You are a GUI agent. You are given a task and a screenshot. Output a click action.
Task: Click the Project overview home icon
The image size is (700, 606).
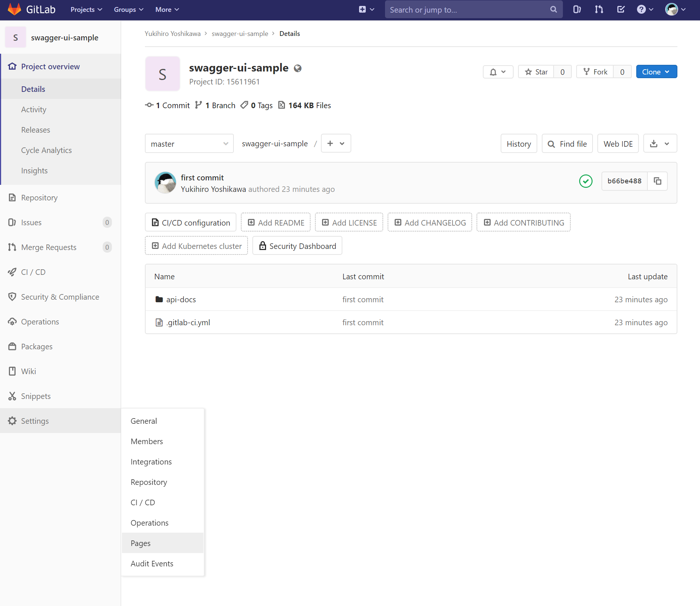[x=12, y=66]
